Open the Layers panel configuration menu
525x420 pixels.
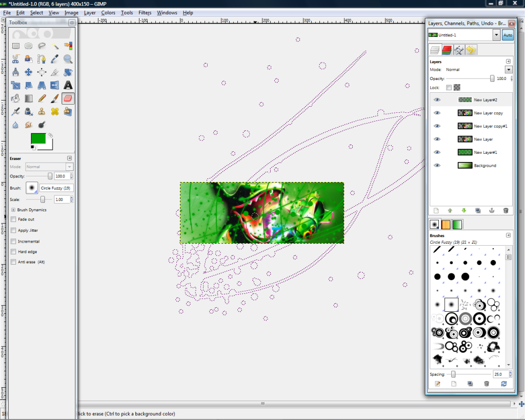click(x=508, y=62)
